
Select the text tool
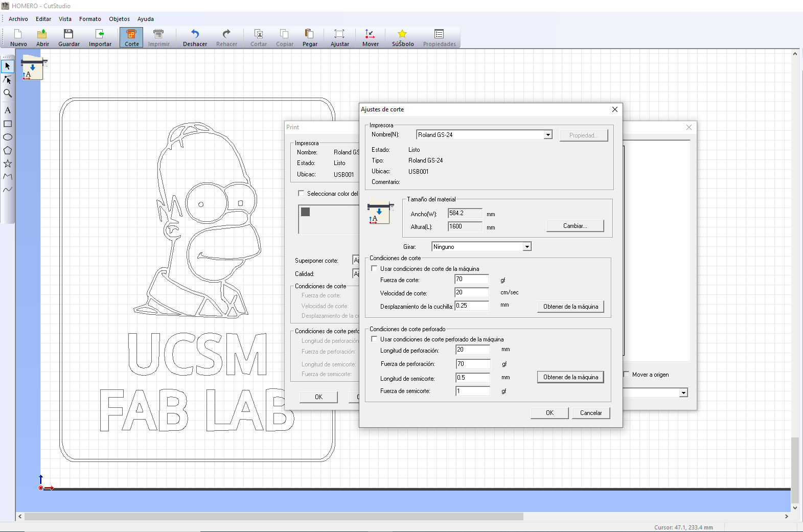click(x=8, y=110)
